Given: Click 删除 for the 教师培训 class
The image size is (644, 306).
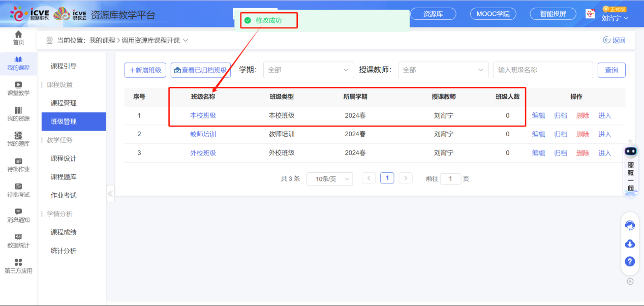Looking at the screenshot, I should (582, 135).
